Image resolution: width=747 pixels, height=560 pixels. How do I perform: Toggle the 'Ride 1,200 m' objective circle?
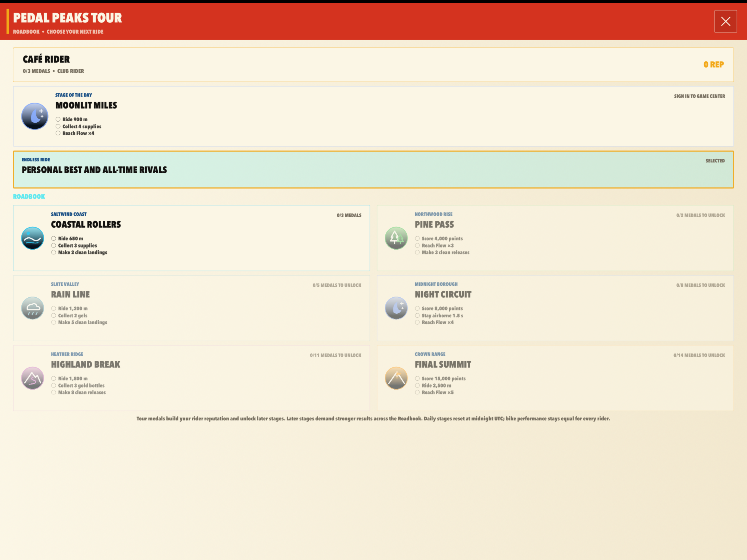(x=54, y=308)
